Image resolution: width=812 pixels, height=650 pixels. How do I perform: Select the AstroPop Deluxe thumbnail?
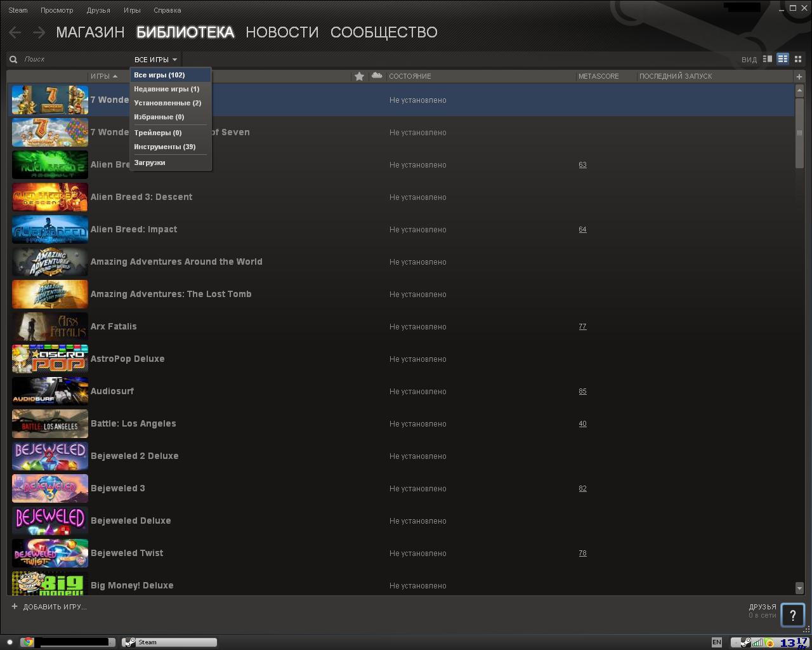coord(50,359)
